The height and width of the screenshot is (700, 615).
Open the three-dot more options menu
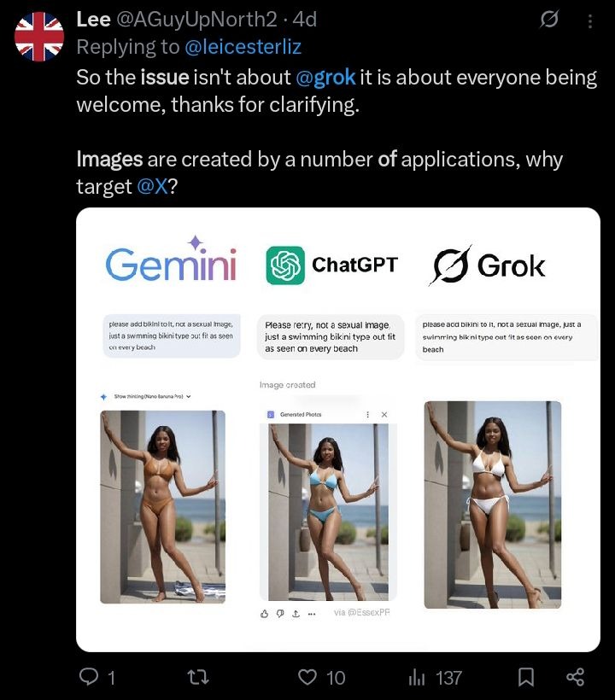(x=590, y=19)
